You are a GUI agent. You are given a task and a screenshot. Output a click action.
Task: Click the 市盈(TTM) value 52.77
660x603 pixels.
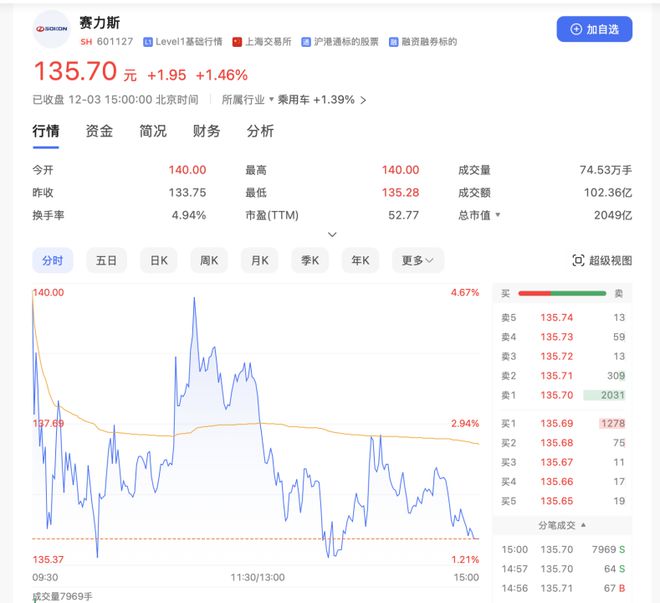pos(403,215)
